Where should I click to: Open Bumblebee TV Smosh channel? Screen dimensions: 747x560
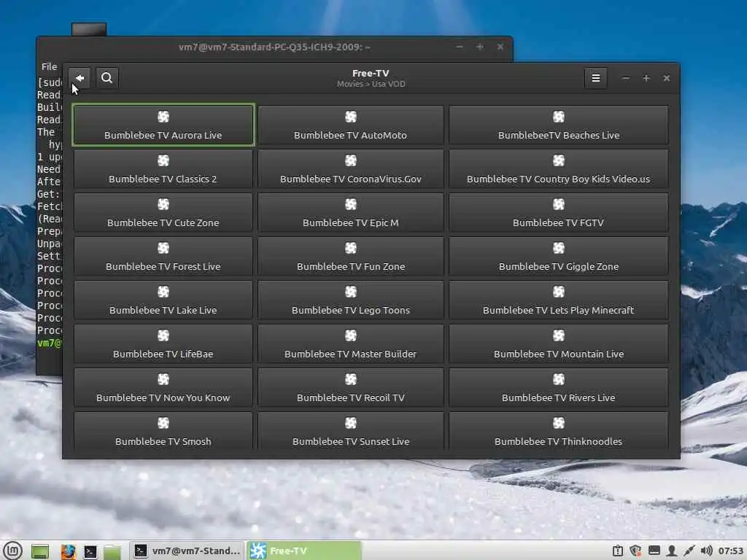click(x=163, y=431)
